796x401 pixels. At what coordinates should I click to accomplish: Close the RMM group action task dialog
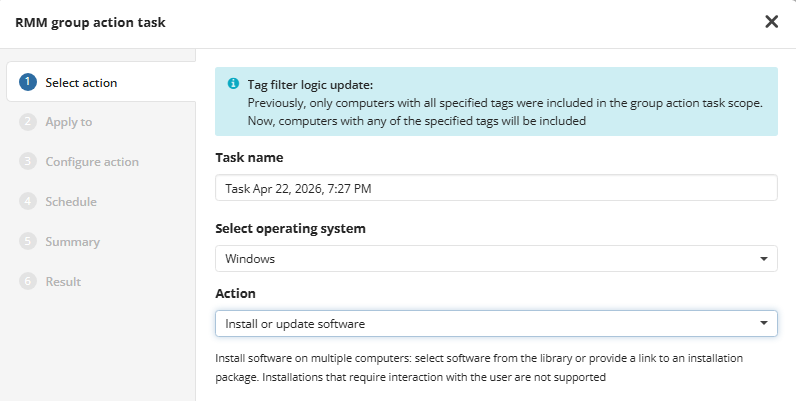pyautogui.click(x=771, y=22)
